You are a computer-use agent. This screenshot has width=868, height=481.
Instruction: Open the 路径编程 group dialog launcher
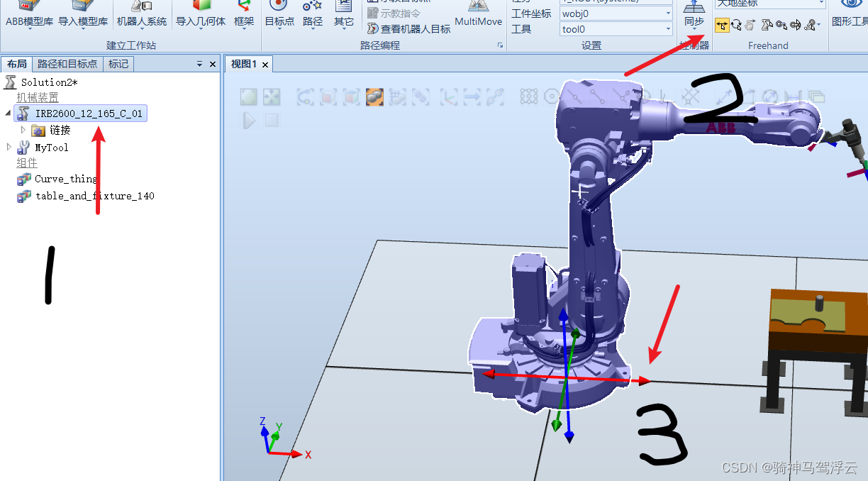tap(500, 45)
